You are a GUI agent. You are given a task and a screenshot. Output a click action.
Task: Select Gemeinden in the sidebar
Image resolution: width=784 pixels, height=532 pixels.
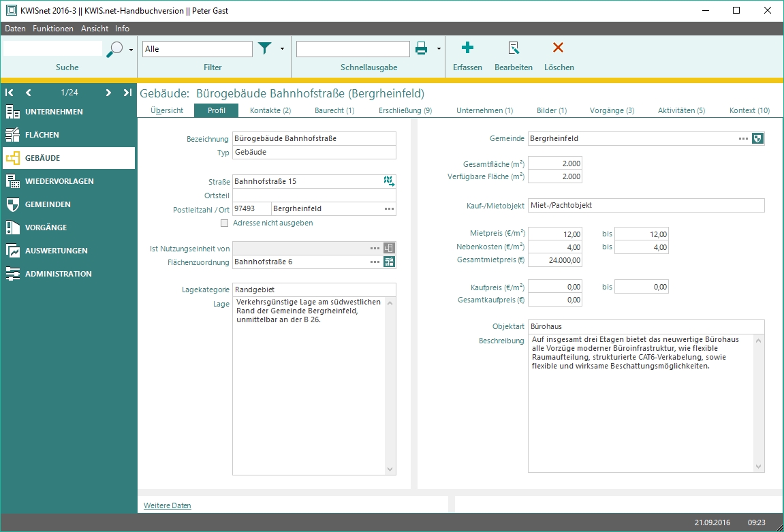click(48, 204)
